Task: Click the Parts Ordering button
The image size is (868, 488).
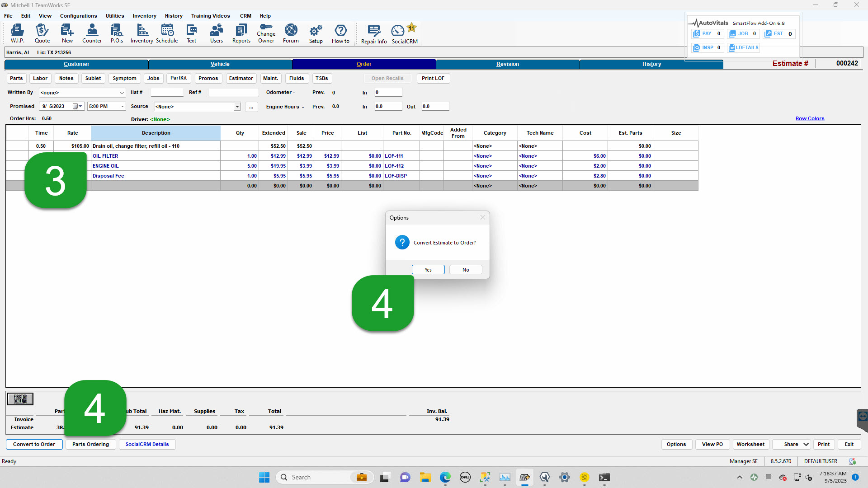Action: [90, 444]
